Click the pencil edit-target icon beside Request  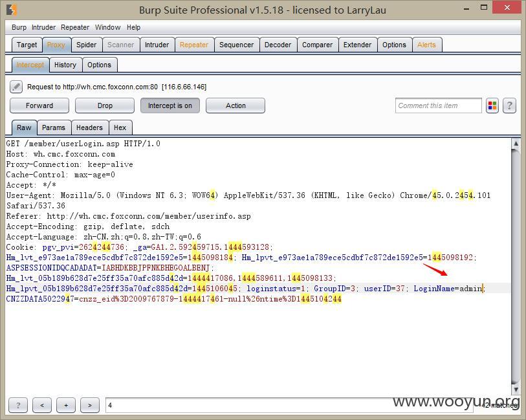(16, 87)
